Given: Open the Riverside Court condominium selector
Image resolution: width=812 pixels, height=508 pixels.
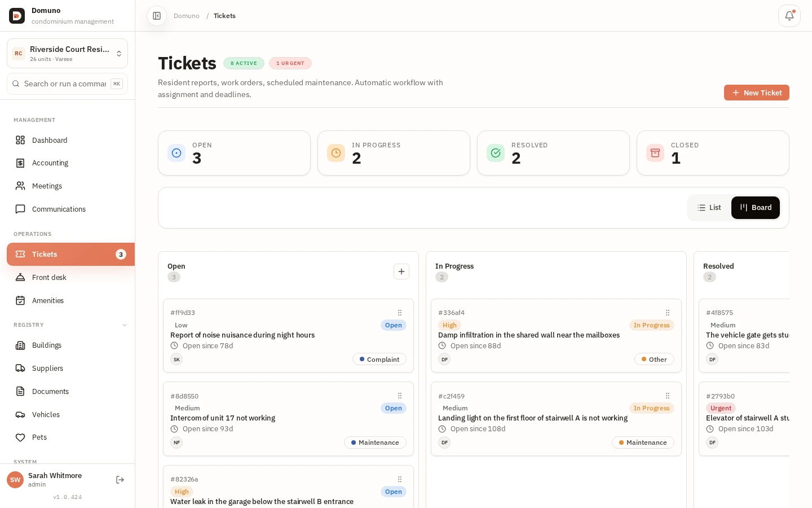Looking at the screenshot, I should 67,53.
